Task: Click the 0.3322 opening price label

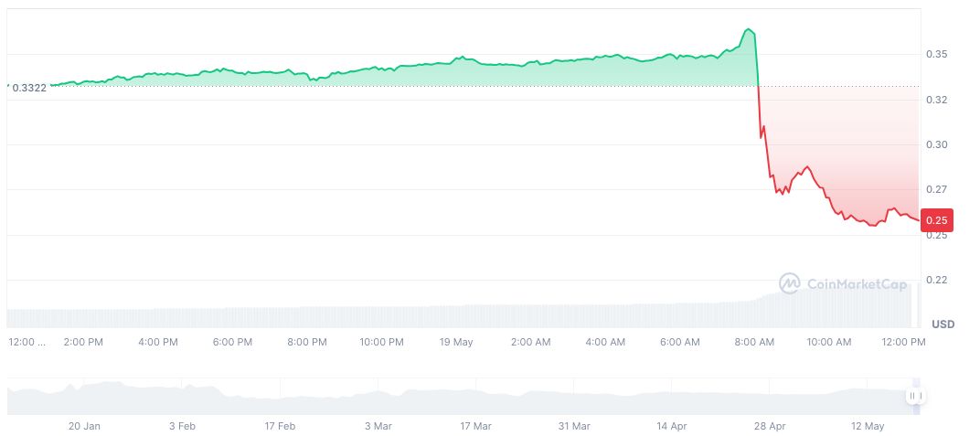Action: pyautogui.click(x=27, y=88)
